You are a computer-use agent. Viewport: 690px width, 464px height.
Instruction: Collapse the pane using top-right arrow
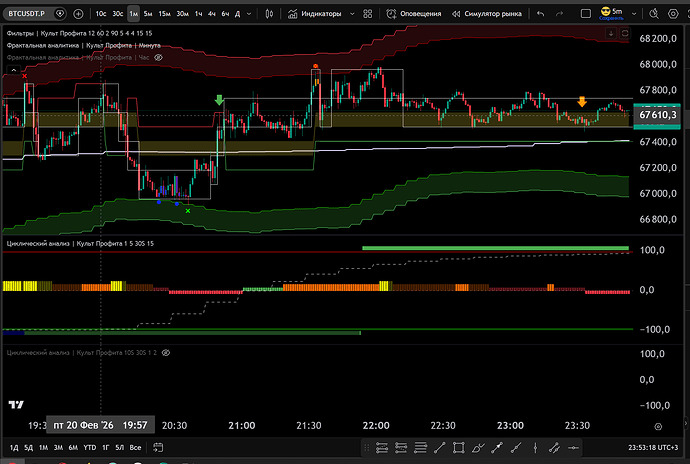611,34
